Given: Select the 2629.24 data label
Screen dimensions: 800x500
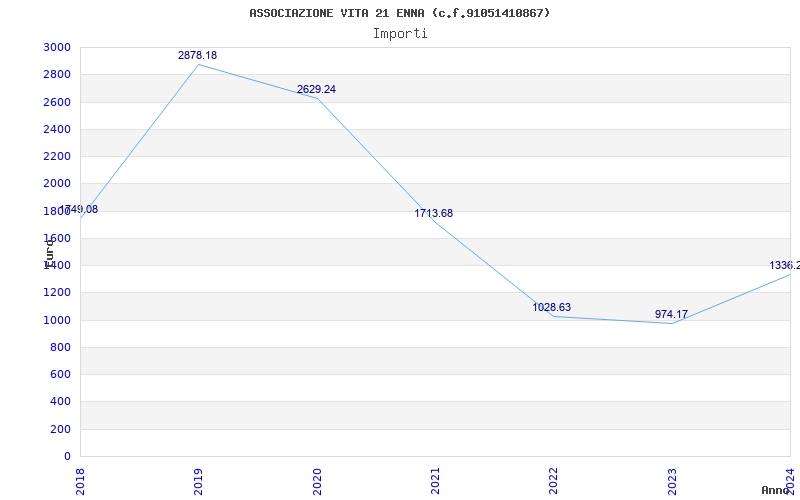Looking at the screenshot, I should tap(316, 89).
